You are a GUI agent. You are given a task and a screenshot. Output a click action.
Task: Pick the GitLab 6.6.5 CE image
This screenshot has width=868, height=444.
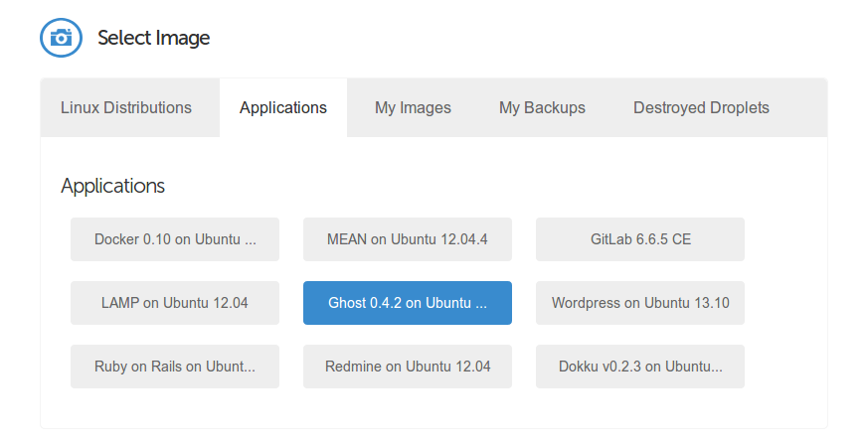[x=640, y=239]
